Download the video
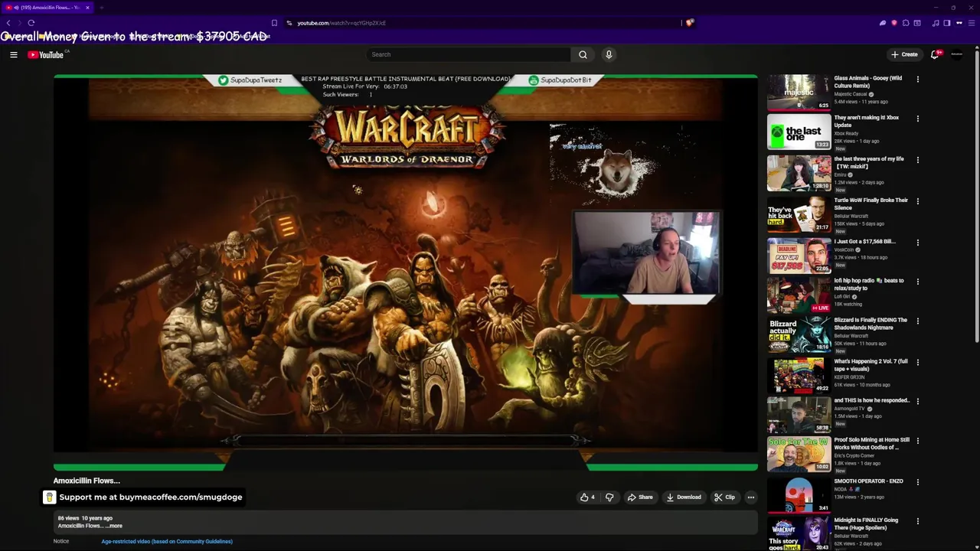 pyautogui.click(x=684, y=497)
